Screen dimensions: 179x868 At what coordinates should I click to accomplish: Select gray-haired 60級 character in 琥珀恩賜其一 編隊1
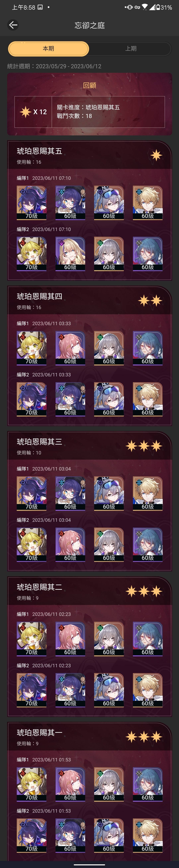click(x=109, y=784)
